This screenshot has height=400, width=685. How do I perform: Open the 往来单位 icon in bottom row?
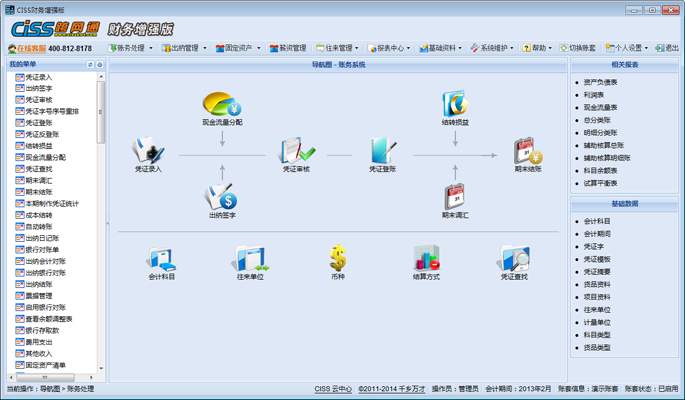click(x=250, y=259)
